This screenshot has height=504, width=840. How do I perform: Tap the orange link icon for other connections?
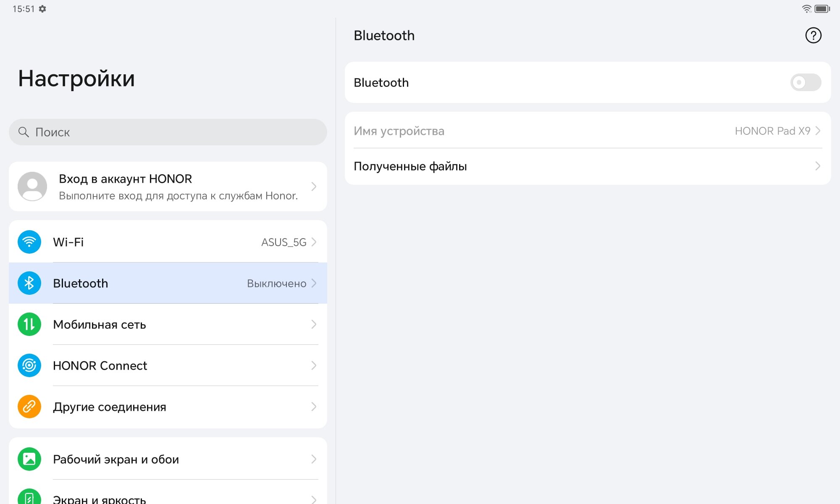pyautogui.click(x=29, y=407)
